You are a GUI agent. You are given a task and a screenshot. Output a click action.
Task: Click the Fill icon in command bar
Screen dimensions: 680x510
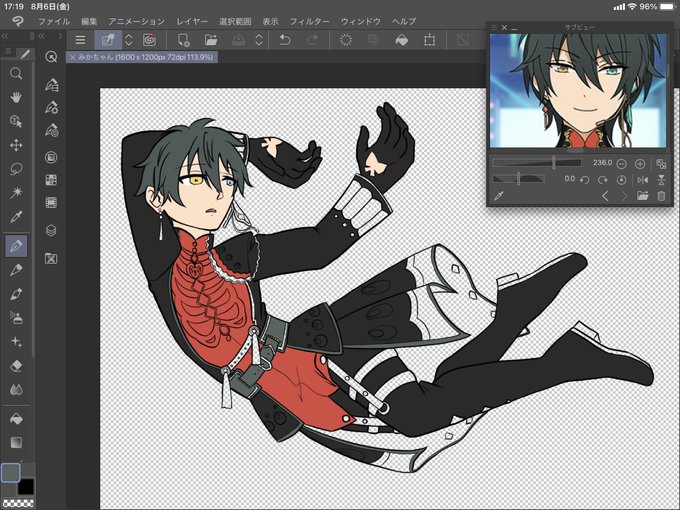(402, 40)
